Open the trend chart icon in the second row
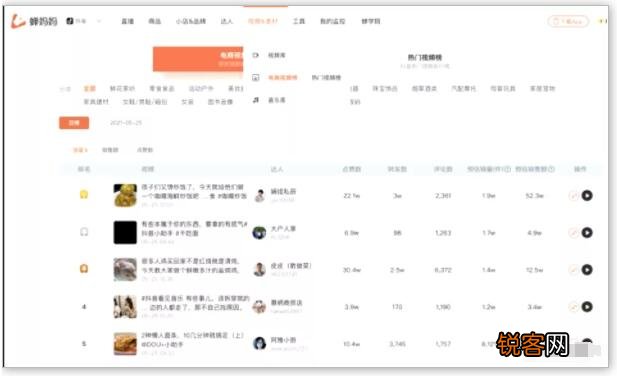 tap(574, 232)
